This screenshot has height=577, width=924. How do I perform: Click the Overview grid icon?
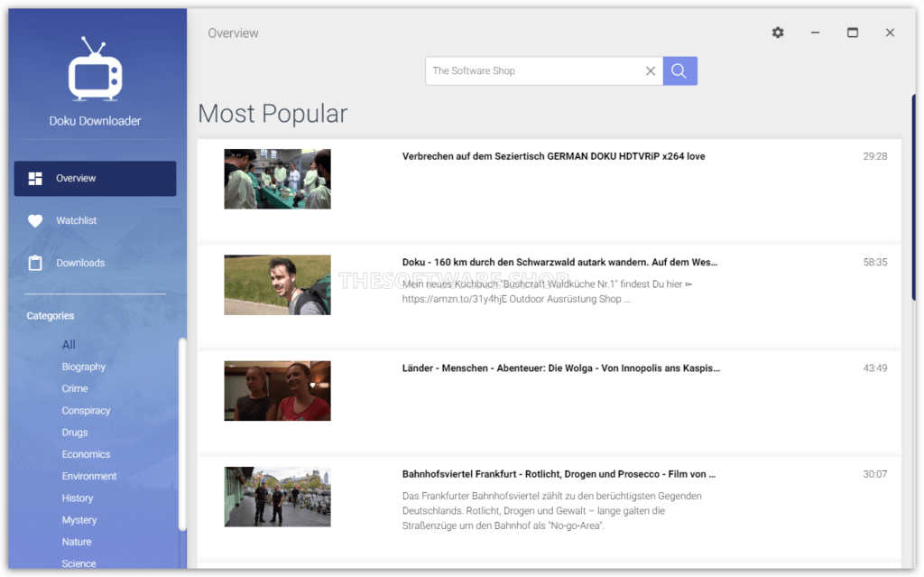point(35,178)
